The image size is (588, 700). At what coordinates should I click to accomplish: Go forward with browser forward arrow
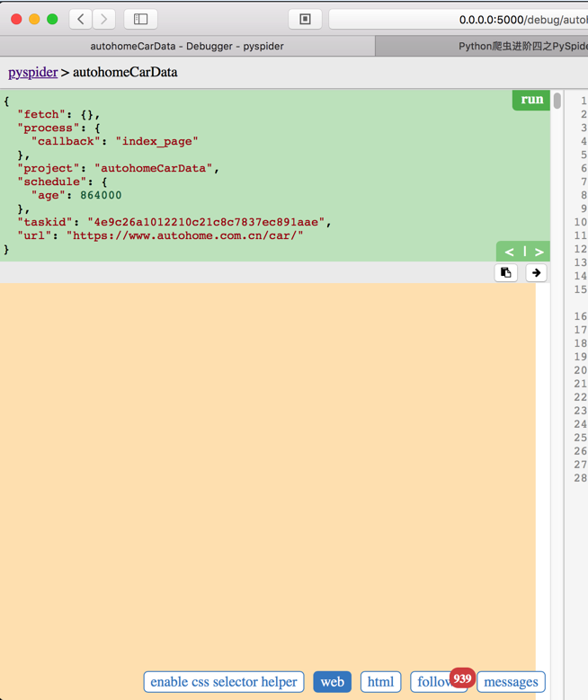pos(104,19)
